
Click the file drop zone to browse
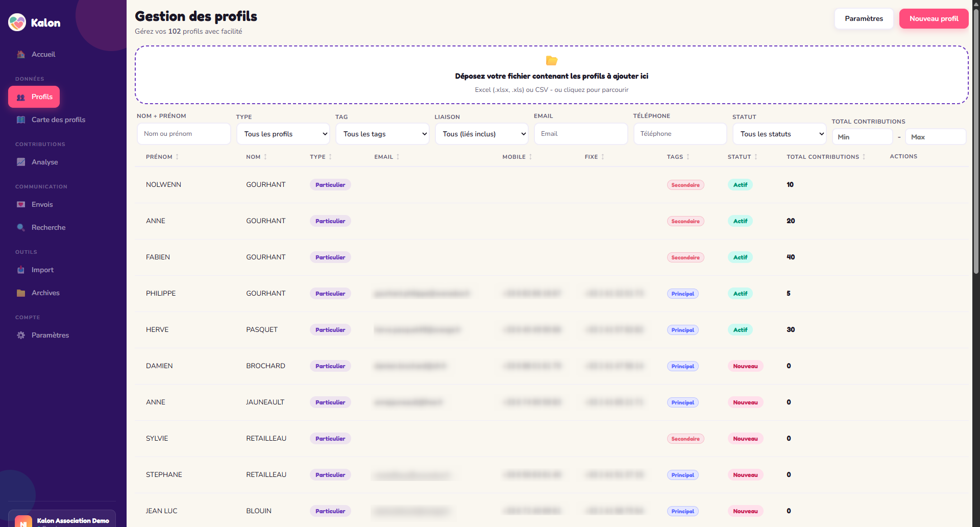tap(551, 75)
